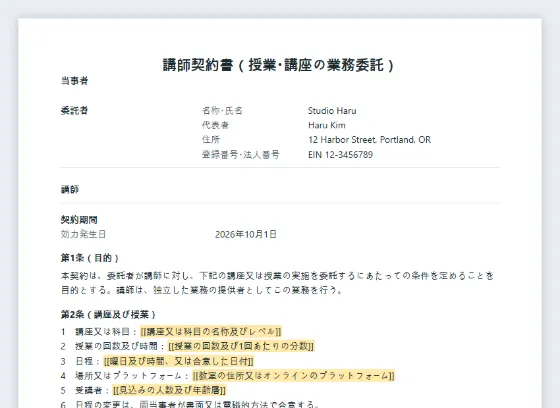Click item label 受講者：
The height and width of the screenshot is (408, 560).
[92, 390]
